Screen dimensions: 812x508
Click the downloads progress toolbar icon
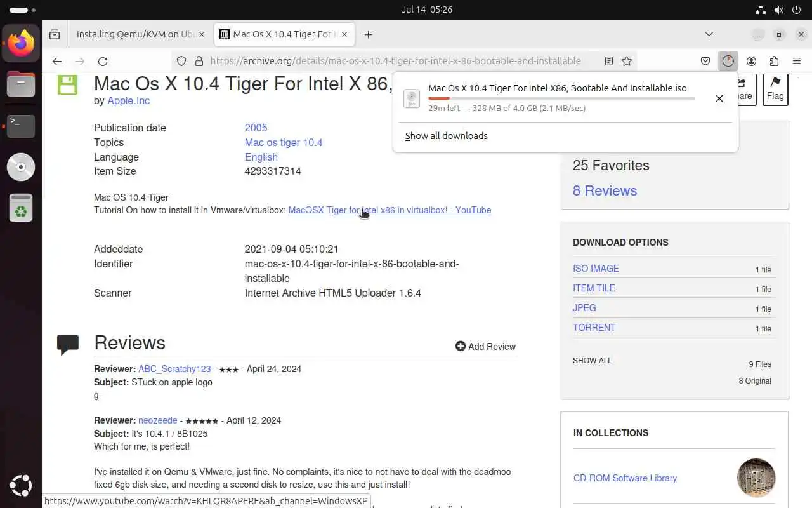(x=728, y=61)
